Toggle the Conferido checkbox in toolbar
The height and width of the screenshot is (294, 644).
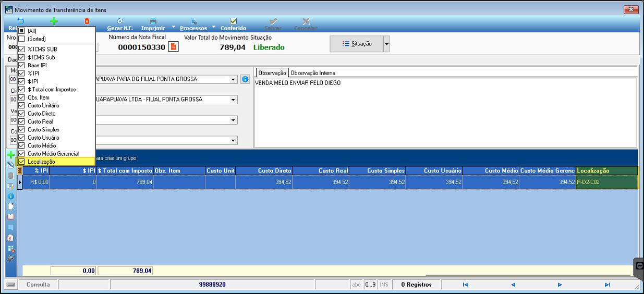(233, 21)
